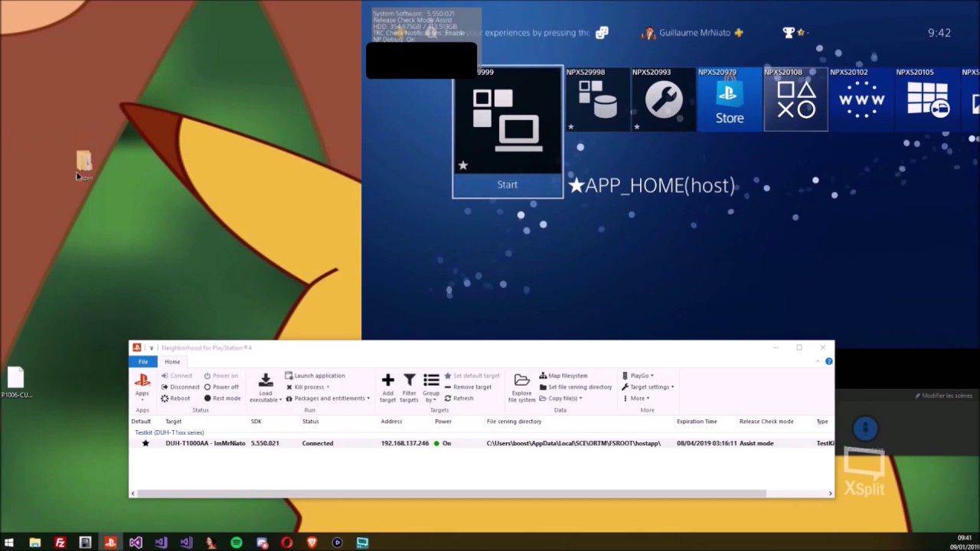
Task: Select the APP_HOME Start tile
Action: pyautogui.click(x=508, y=132)
